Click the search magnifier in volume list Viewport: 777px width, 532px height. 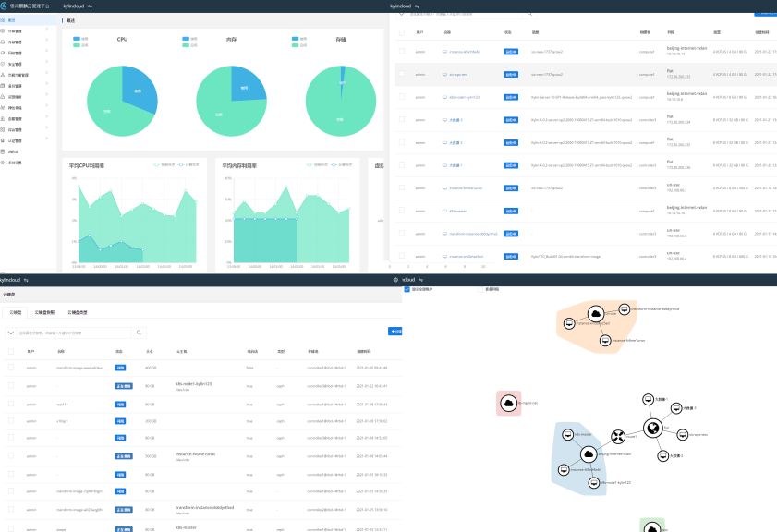(140, 332)
